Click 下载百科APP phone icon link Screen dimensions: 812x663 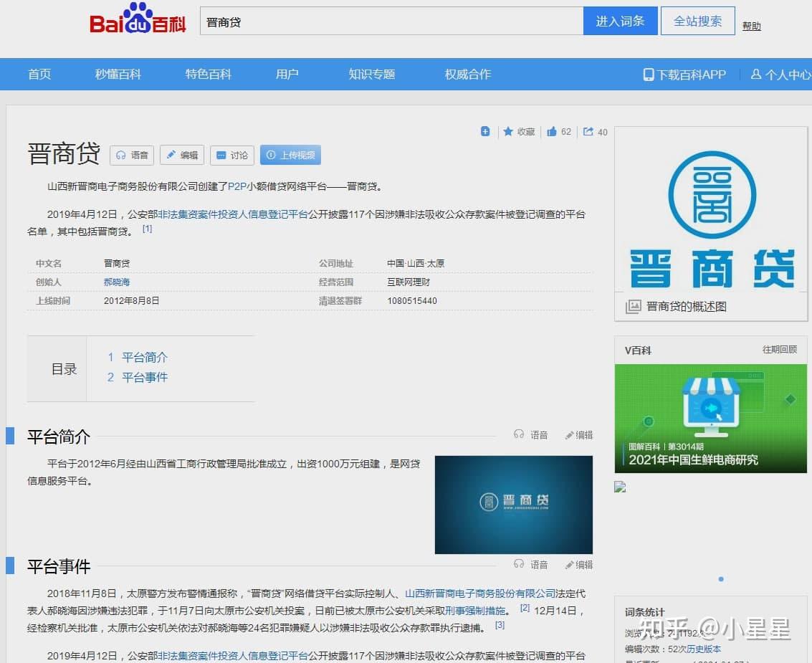pos(684,75)
